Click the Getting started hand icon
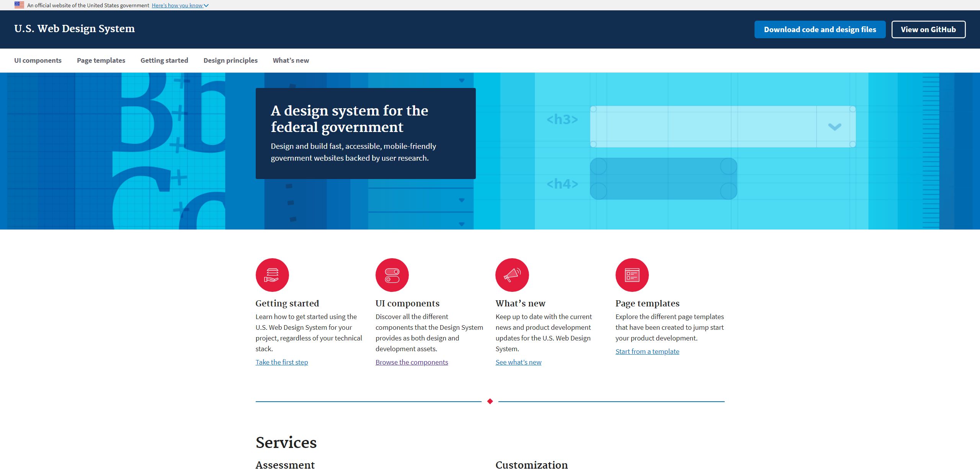Image resolution: width=980 pixels, height=469 pixels. 272,275
